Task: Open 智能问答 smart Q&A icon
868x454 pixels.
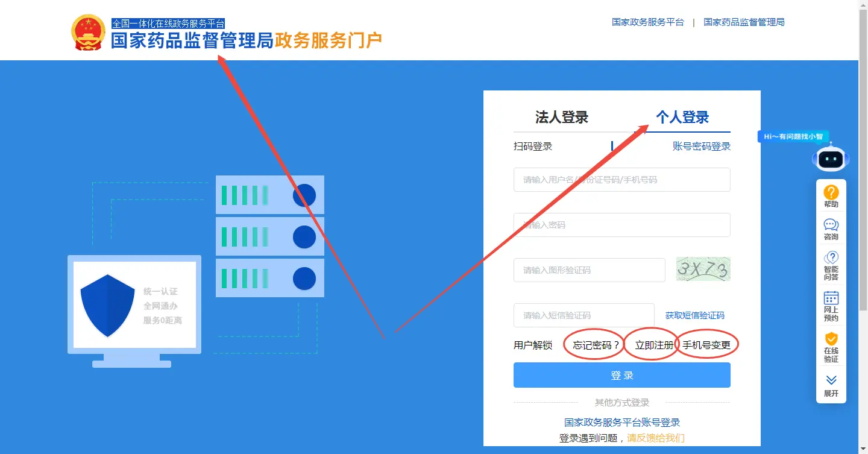Action: coord(831,265)
